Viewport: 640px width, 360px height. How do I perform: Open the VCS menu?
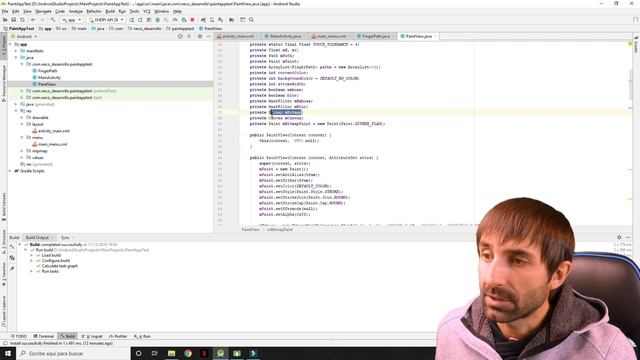tap(147, 11)
